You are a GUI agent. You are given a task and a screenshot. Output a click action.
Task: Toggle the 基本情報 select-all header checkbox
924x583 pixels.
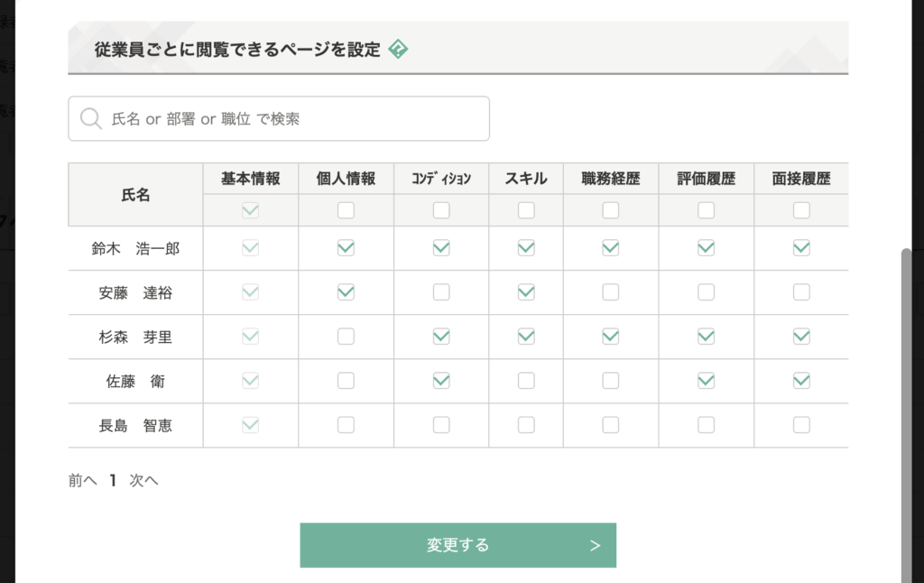(251, 210)
